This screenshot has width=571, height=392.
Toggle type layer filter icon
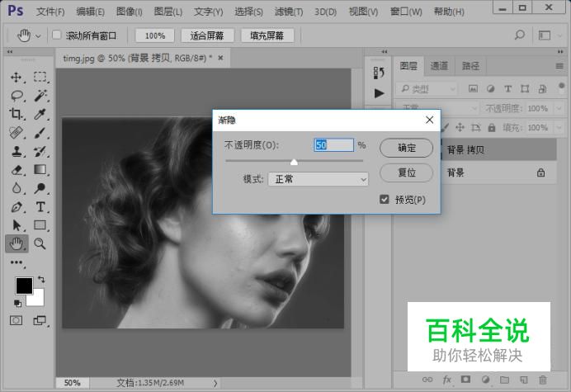pyautogui.click(x=507, y=88)
